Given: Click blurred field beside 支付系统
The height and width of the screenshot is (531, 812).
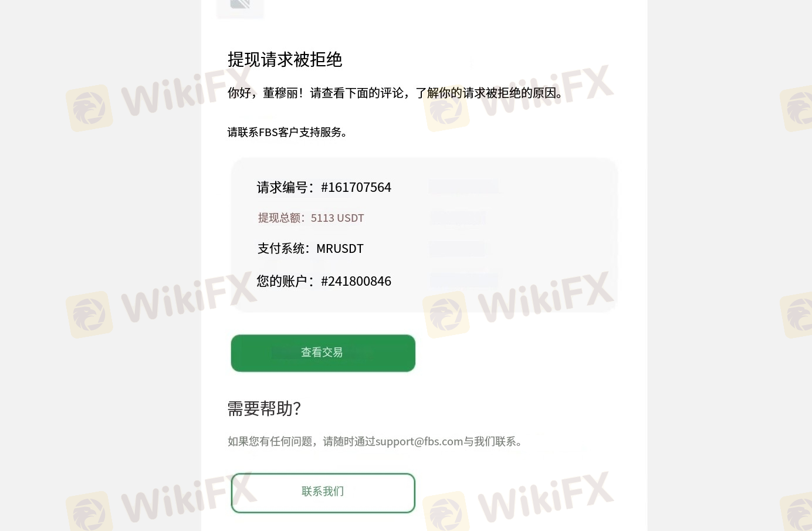Looking at the screenshot, I should point(459,248).
